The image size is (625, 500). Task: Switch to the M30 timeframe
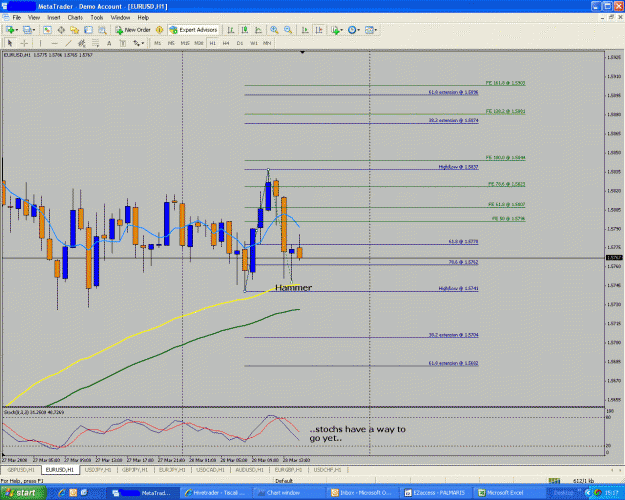[x=199, y=43]
